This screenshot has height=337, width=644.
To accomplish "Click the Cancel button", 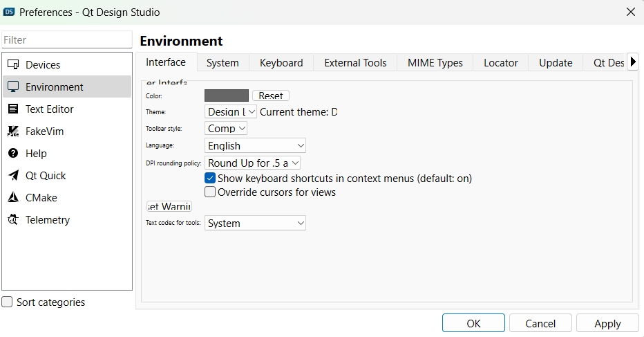I will click(540, 323).
